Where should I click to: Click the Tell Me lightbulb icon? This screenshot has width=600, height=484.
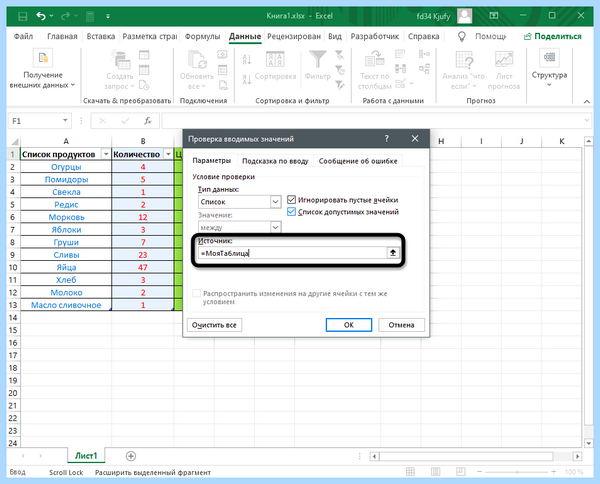pos(462,36)
